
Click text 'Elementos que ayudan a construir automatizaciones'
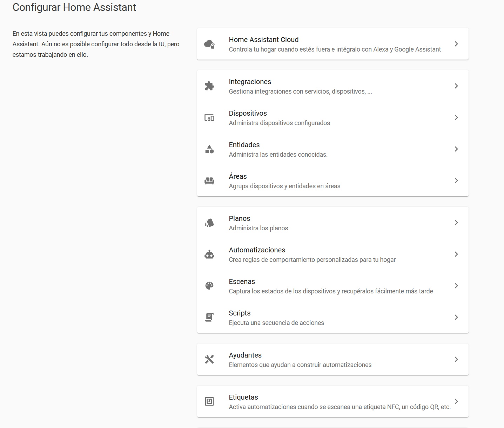[x=300, y=365]
